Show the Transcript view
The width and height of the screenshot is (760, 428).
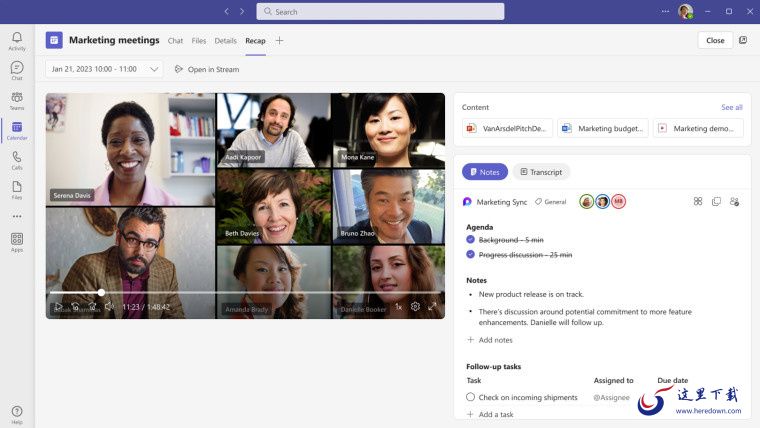541,172
